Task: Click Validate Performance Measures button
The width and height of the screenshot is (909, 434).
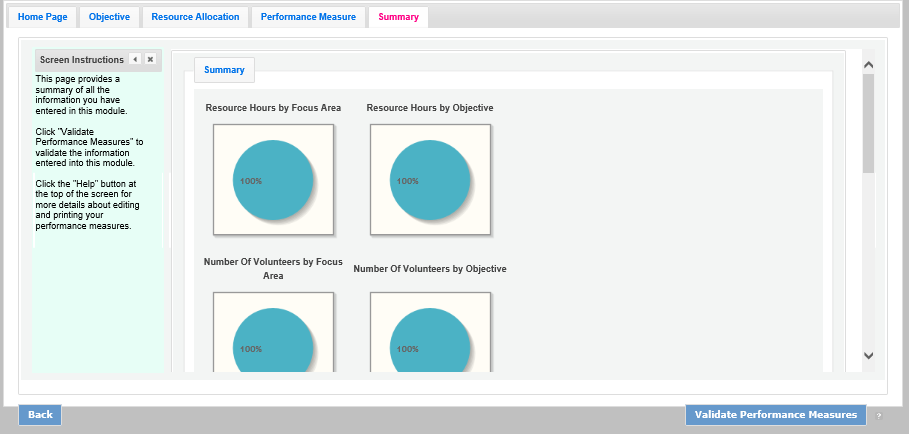Action: 776,415
